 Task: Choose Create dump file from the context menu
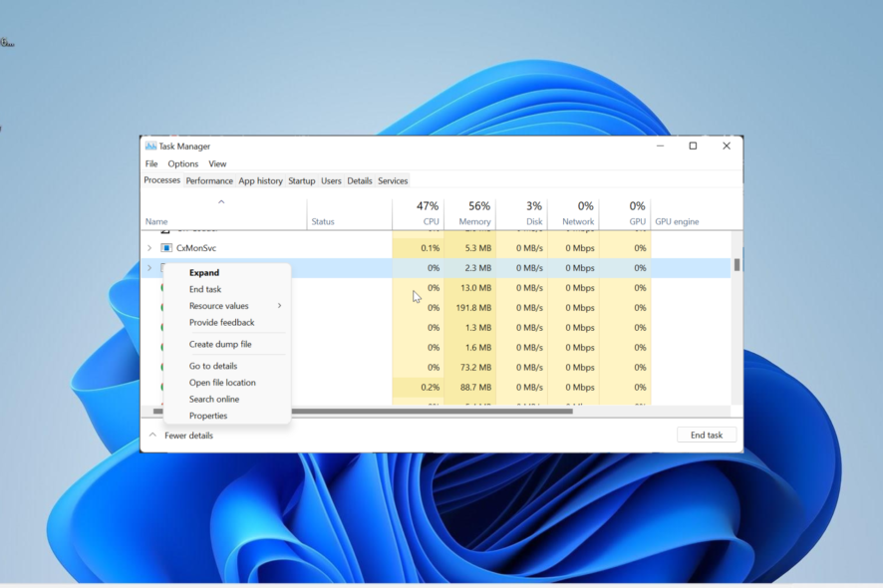tap(221, 343)
